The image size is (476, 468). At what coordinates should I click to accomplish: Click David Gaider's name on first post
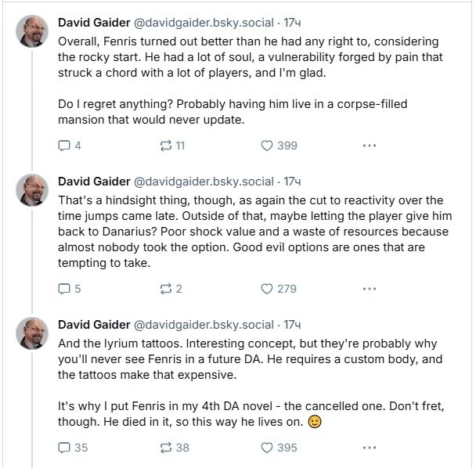coord(96,21)
